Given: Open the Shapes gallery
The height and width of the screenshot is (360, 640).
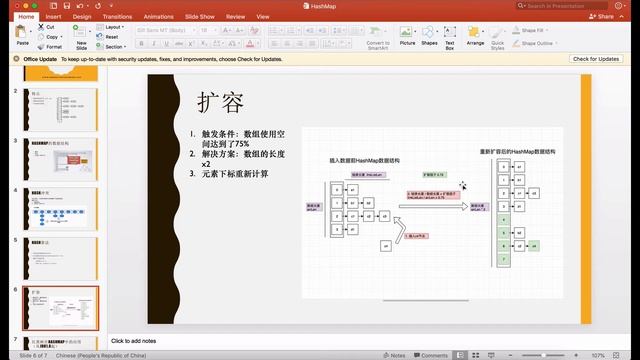Looking at the screenshot, I should (x=429, y=36).
